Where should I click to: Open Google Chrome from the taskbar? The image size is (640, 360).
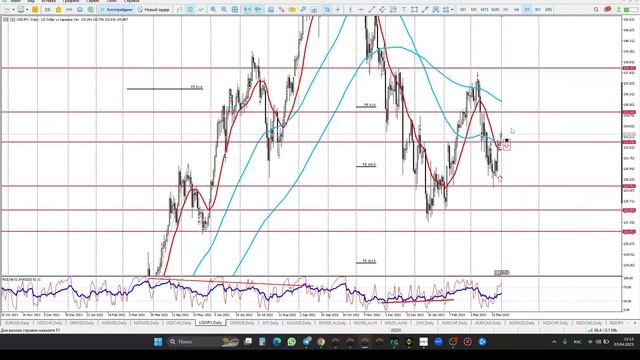tap(321, 342)
